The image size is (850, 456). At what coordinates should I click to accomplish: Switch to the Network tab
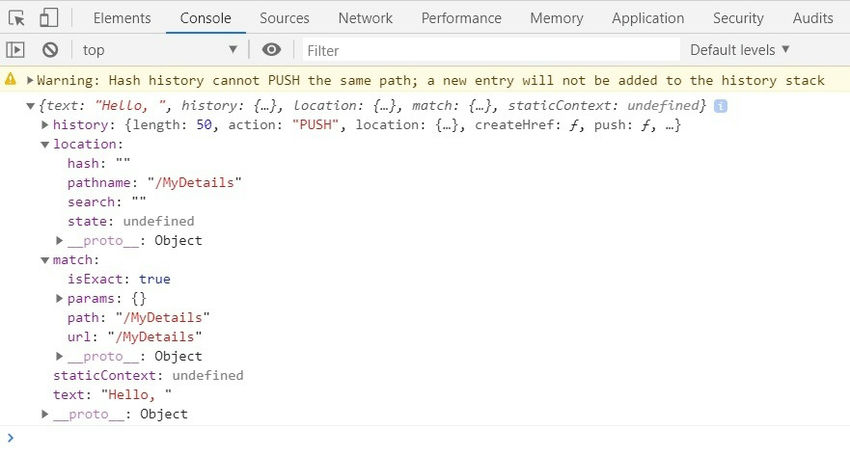[x=365, y=18]
